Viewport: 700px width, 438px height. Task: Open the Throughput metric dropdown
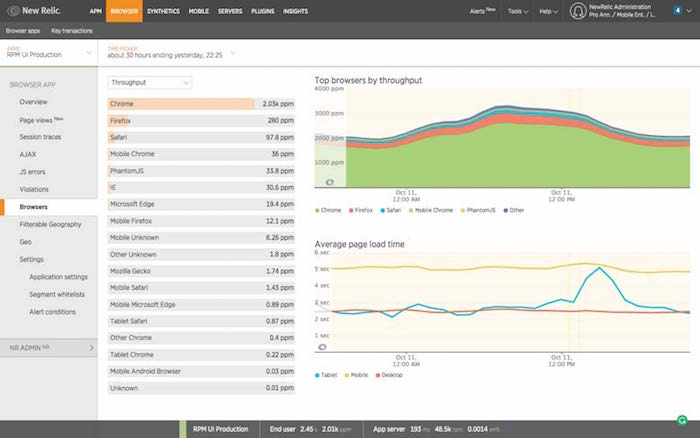[x=150, y=83]
